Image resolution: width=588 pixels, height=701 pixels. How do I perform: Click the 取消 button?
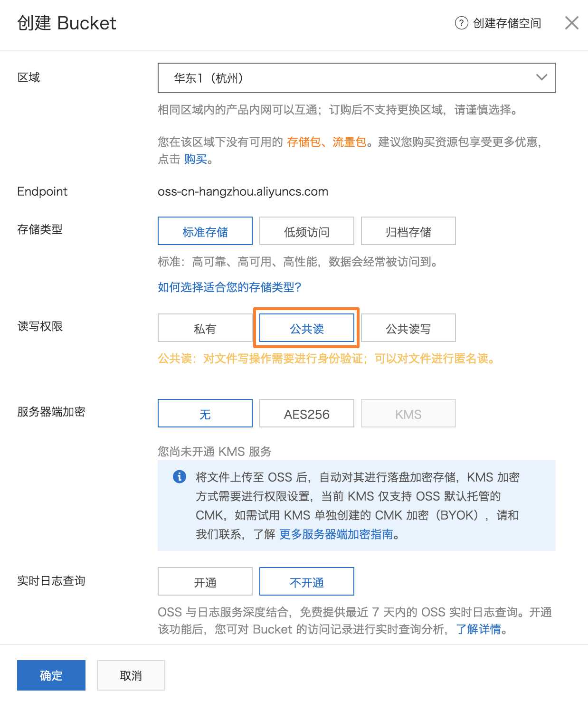[x=131, y=675]
